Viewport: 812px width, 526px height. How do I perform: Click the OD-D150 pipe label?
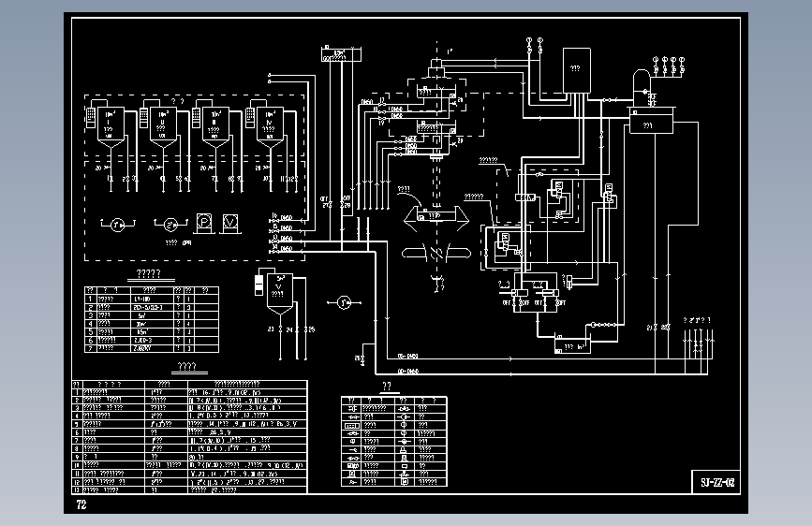tap(407, 372)
